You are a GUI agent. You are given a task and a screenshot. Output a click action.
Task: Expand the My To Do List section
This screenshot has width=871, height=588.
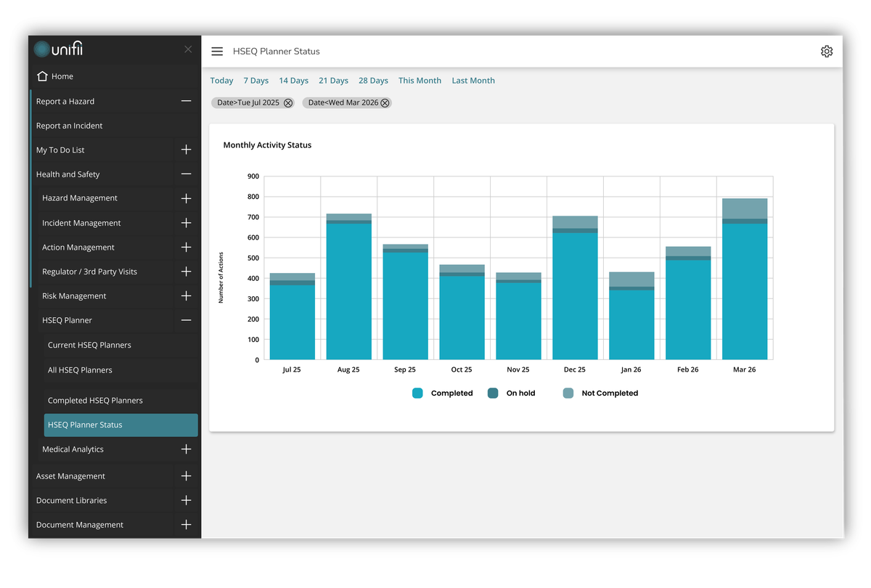[x=187, y=150]
